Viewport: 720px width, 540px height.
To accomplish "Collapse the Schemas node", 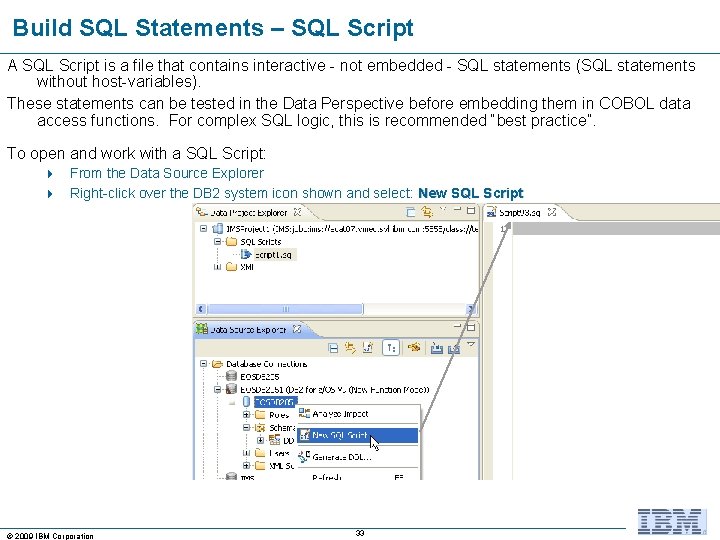I will point(246,428).
